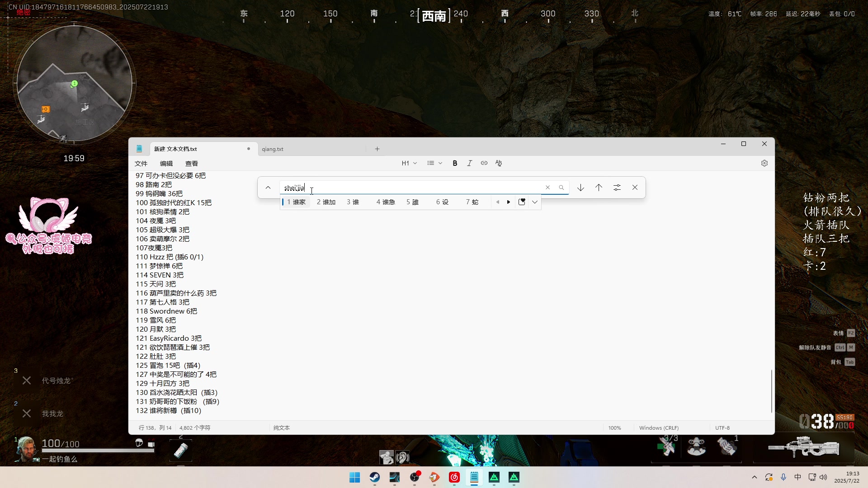This screenshot has width=868, height=488.
Task: Show hidden tray icons chevron
Action: [x=754, y=477]
